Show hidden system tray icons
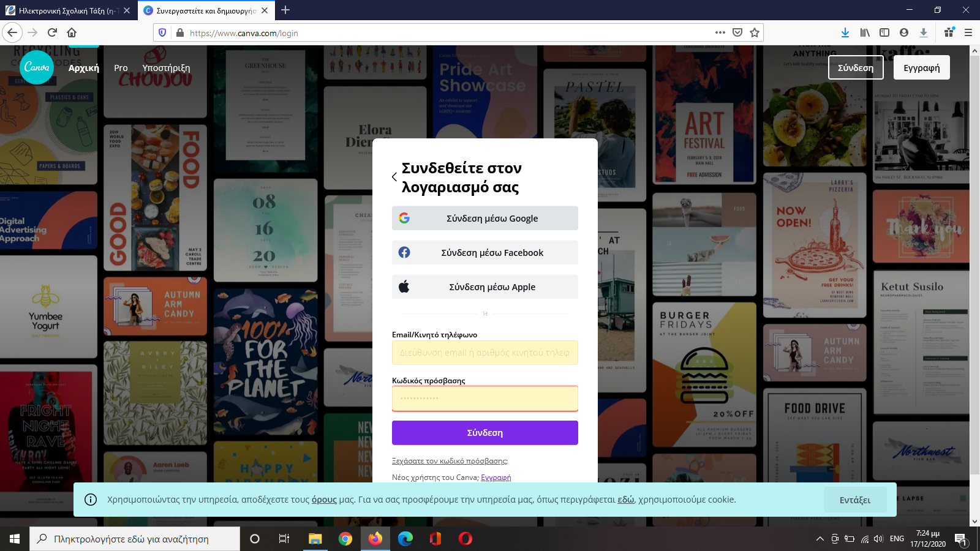 (820, 539)
